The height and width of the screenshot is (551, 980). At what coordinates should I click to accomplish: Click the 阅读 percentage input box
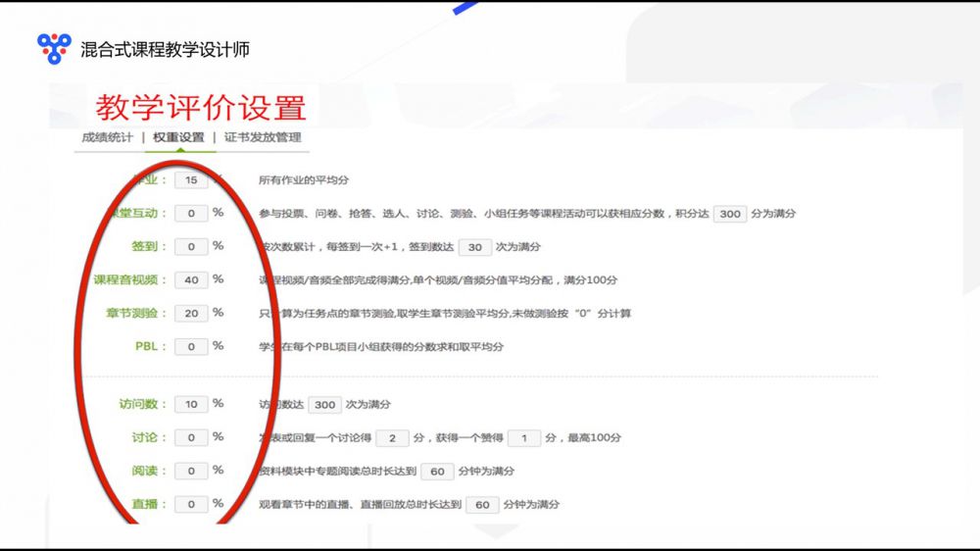coord(191,471)
